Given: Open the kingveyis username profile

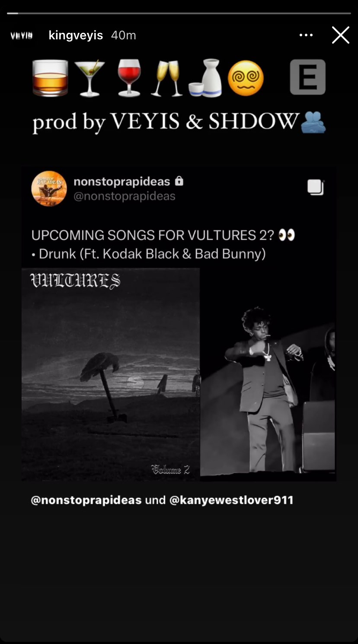Looking at the screenshot, I should (76, 35).
